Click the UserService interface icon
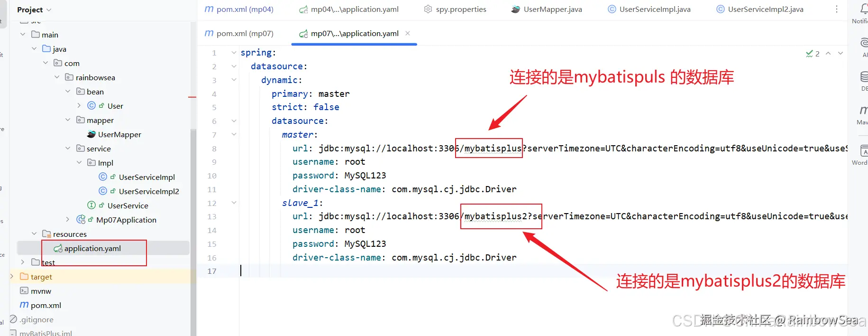The height and width of the screenshot is (336, 868). pos(91,205)
